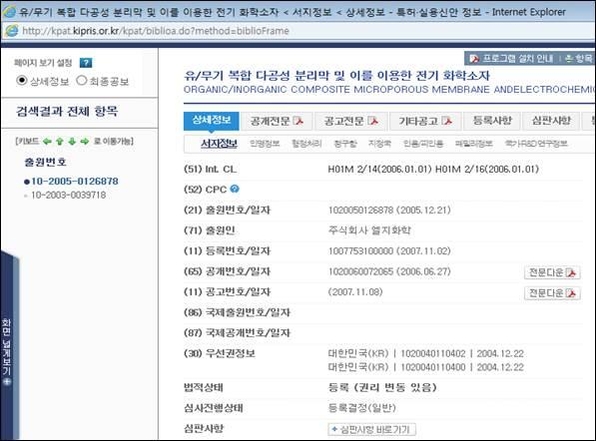This screenshot has width=596, height=441.
Task: Click the green up arrow navigation icon
Action: click(x=60, y=141)
